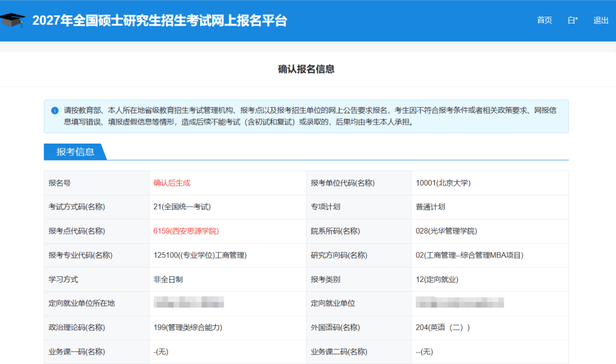The width and height of the screenshot is (616, 364).
Task: Click the 21(全国统一考试) value
Action: [182, 207]
